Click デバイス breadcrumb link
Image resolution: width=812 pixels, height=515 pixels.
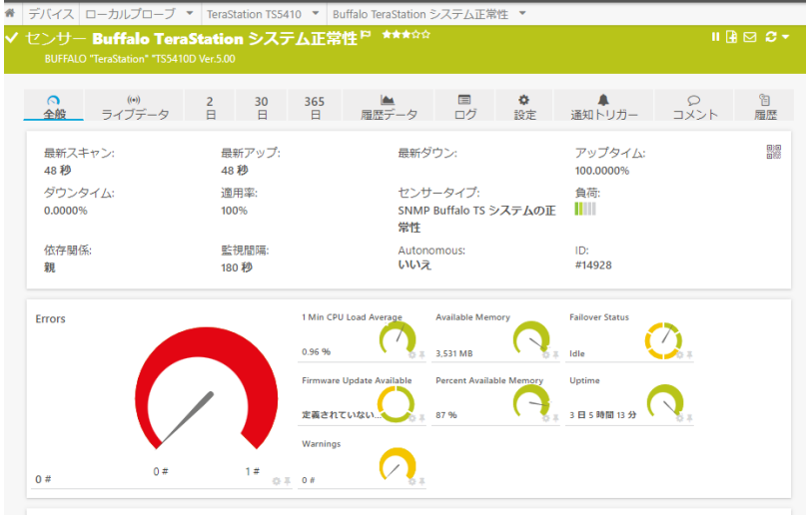(51, 14)
